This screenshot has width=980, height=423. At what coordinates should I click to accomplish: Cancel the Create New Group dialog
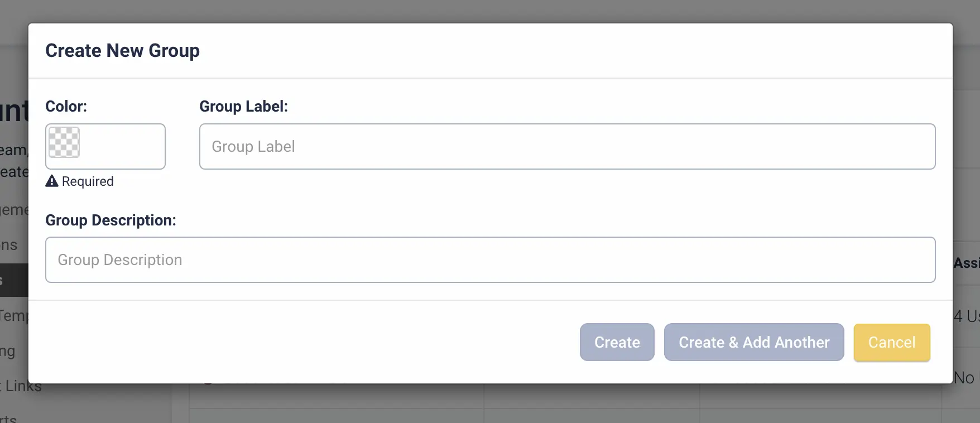pos(892,342)
